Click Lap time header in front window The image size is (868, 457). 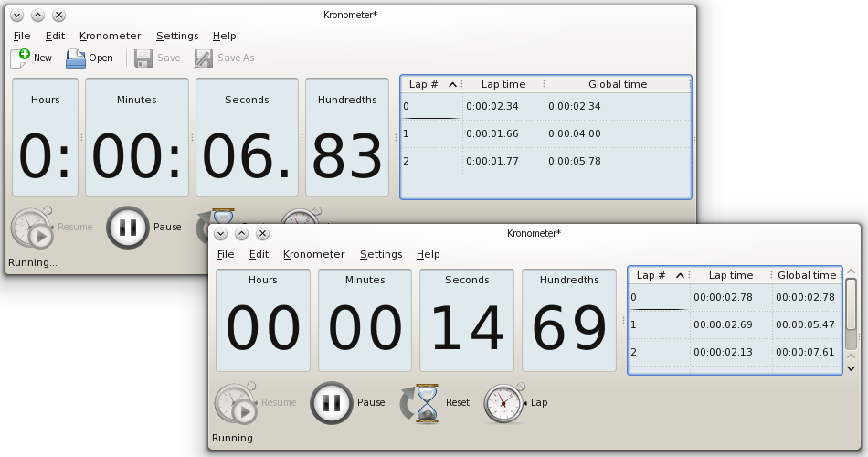(x=731, y=275)
